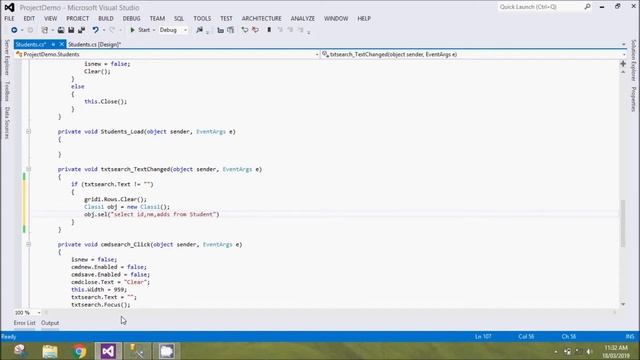640x360 pixels.
Task: Pin the Students.cs tab
Action: click(53, 44)
